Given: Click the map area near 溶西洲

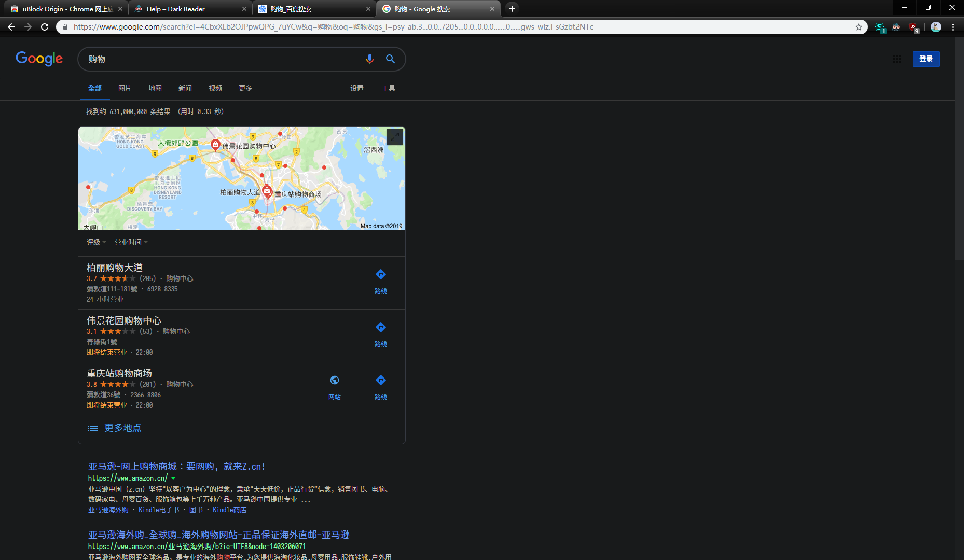Looking at the screenshot, I should 374,150.
